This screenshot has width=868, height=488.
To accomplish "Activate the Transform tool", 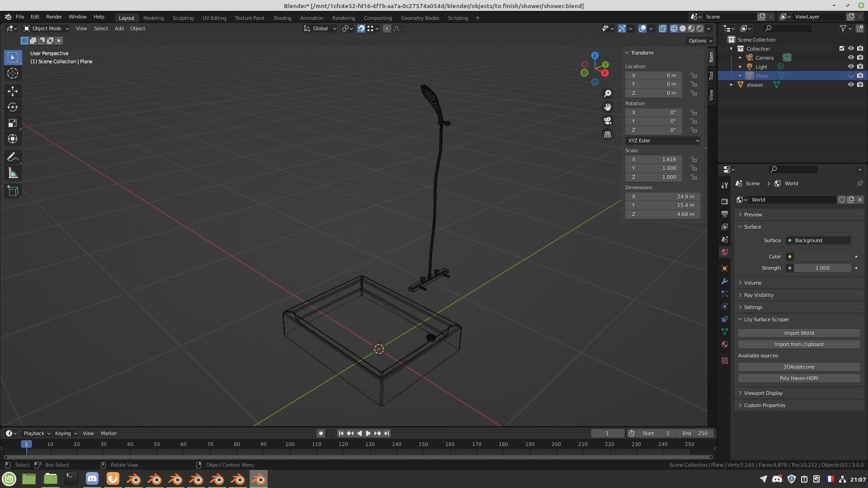I will click(x=13, y=139).
